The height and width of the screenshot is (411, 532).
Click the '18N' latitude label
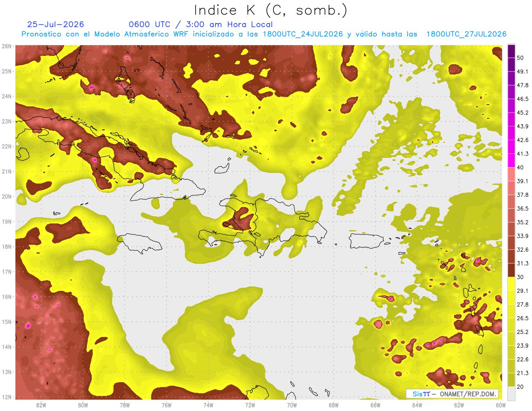coord(7,247)
